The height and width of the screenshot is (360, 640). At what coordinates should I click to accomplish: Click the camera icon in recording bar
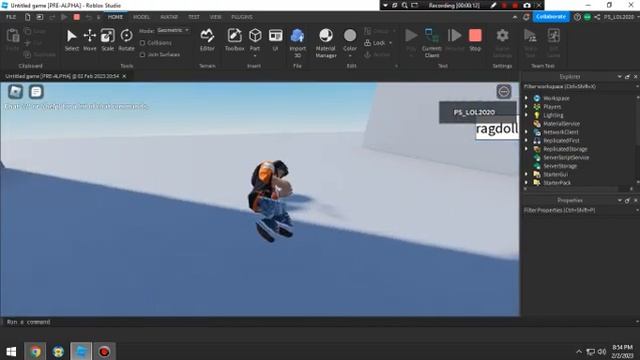527,5
